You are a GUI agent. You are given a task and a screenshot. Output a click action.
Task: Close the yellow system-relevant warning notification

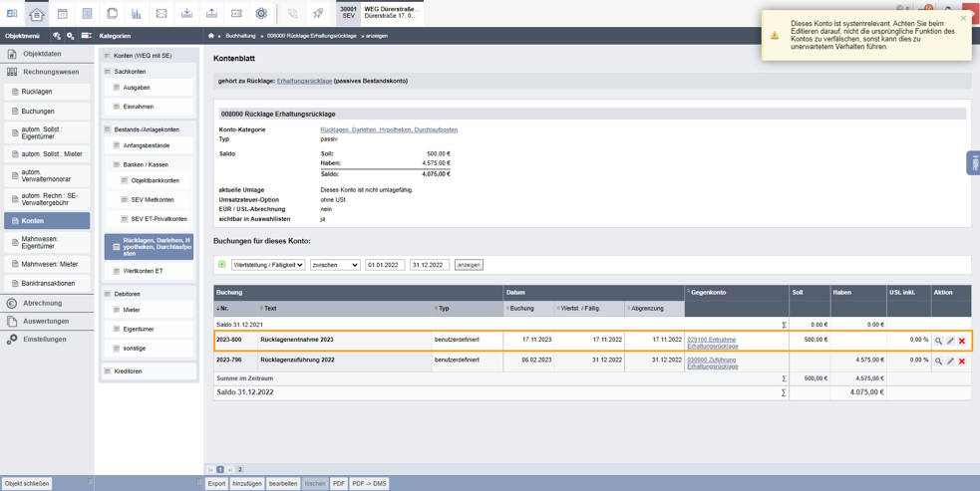click(x=963, y=18)
